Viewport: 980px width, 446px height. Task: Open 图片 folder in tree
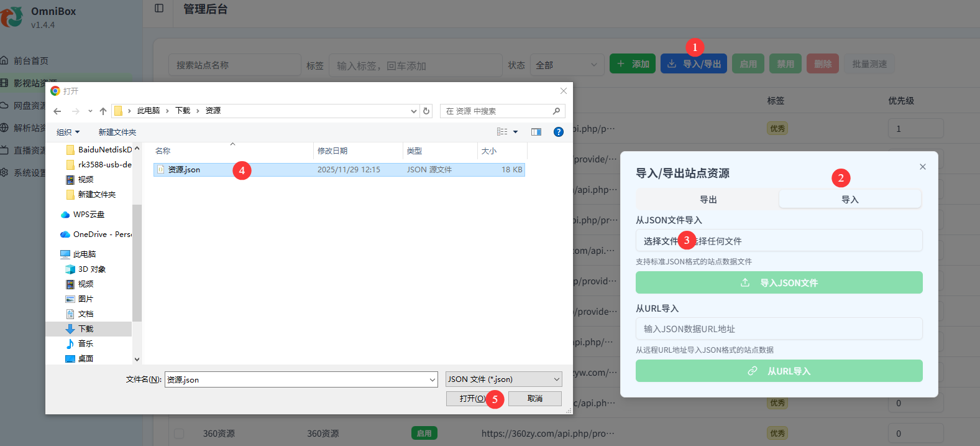pos(80,299)
